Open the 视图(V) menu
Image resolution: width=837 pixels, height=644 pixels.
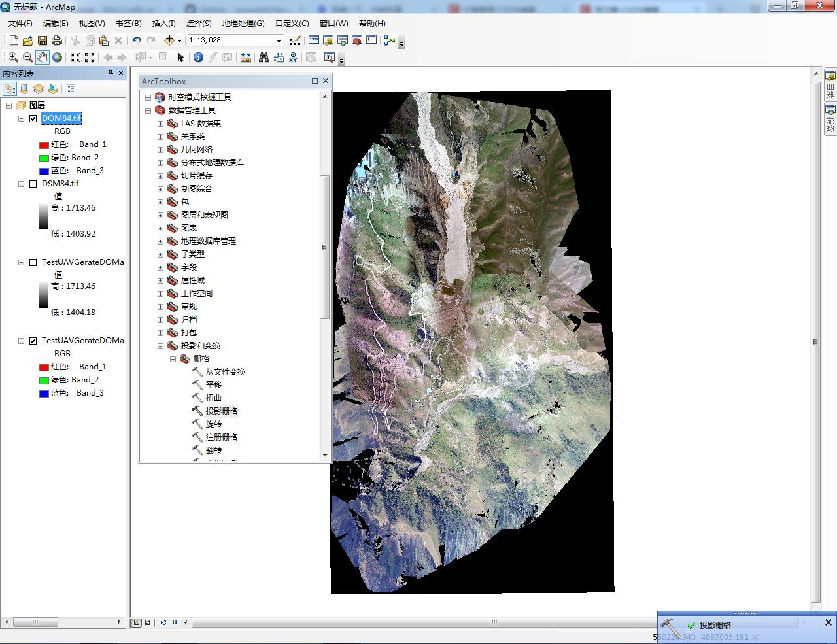(x=92, y=23)
